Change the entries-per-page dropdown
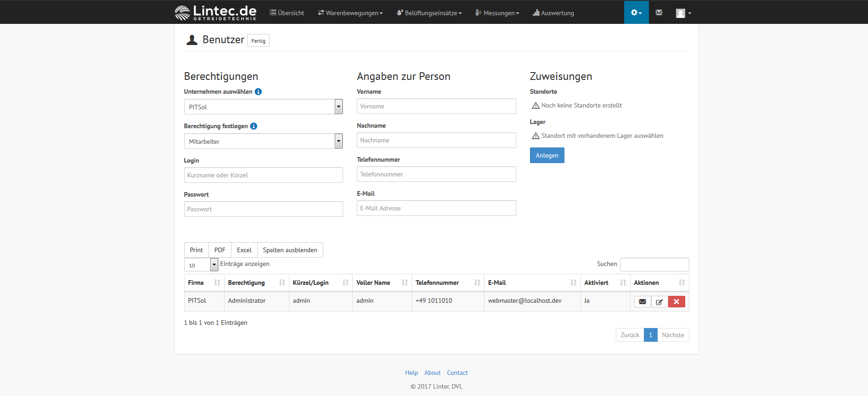Viewport: 868px width, 396px height. [x=201, y=265]
